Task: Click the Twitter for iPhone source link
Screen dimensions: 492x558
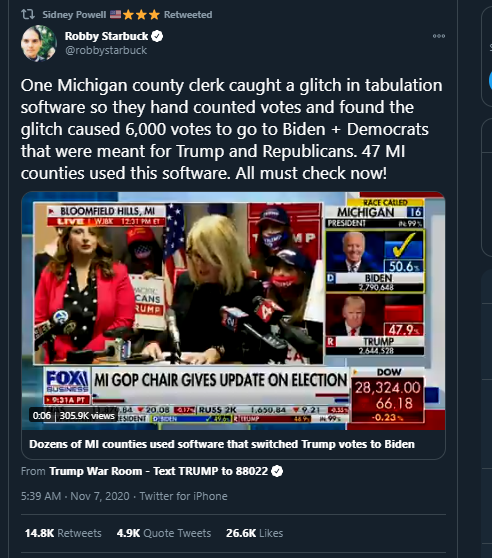Action: point(183,496)
